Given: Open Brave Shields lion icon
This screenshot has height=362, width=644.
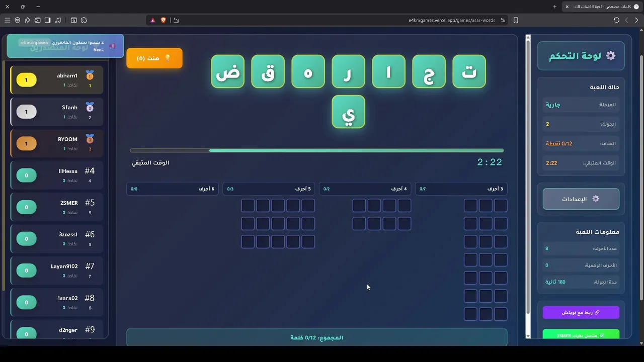Looking at the screenshot, I should 163,20.
